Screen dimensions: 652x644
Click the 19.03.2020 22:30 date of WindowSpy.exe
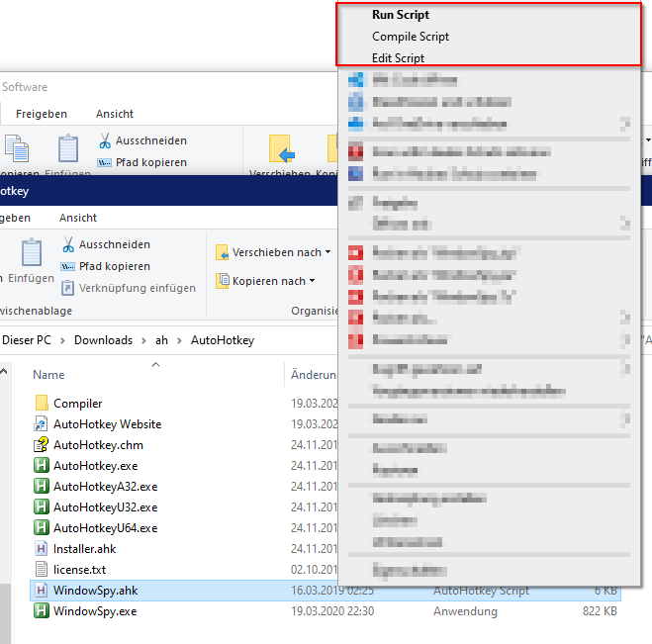(x=332, y=611)
